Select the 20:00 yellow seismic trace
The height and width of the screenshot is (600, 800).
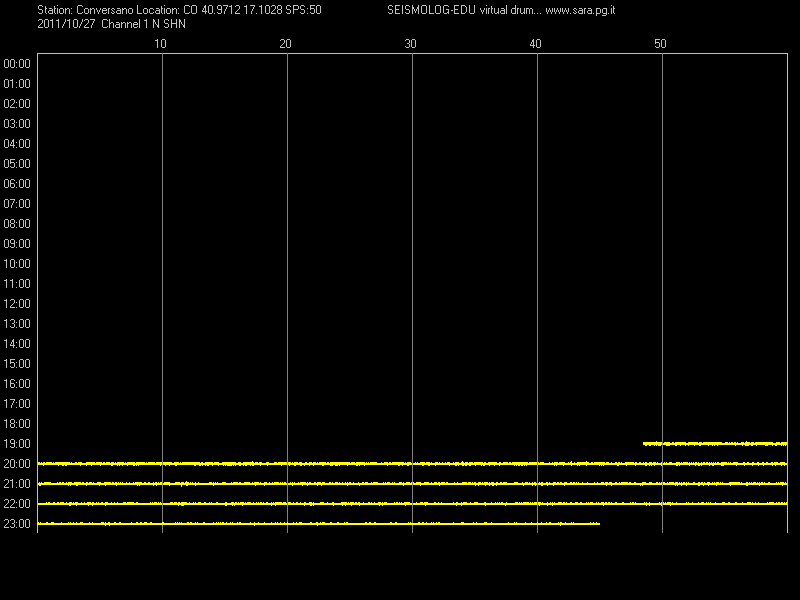point(412,464)
